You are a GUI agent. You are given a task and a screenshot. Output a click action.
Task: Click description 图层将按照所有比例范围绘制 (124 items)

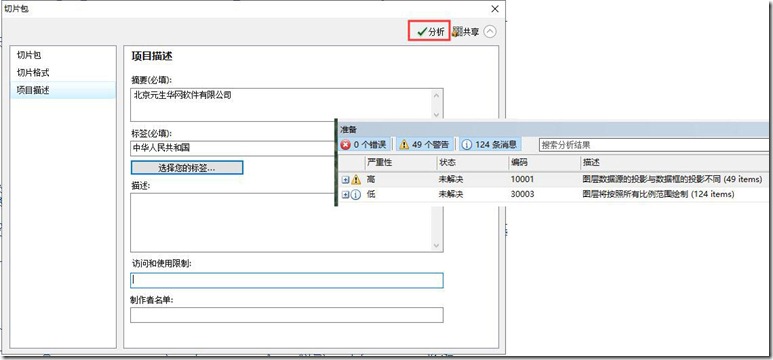658,195
